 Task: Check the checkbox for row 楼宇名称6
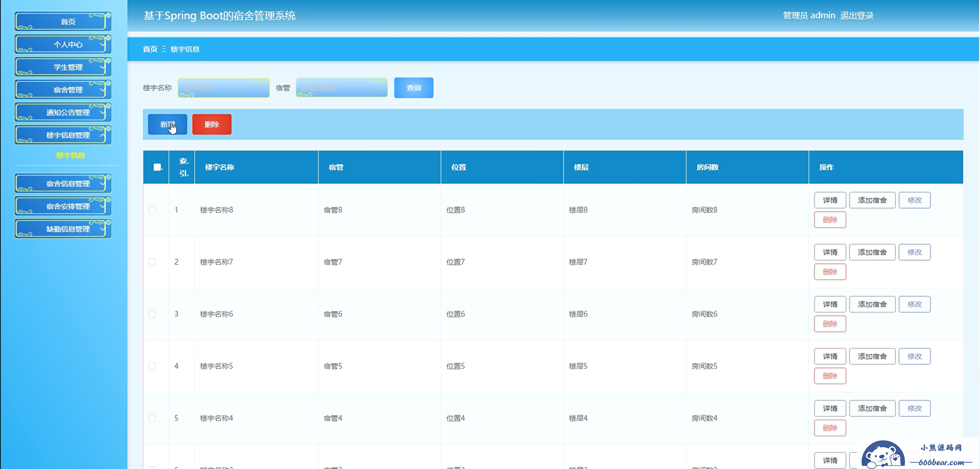152,314
